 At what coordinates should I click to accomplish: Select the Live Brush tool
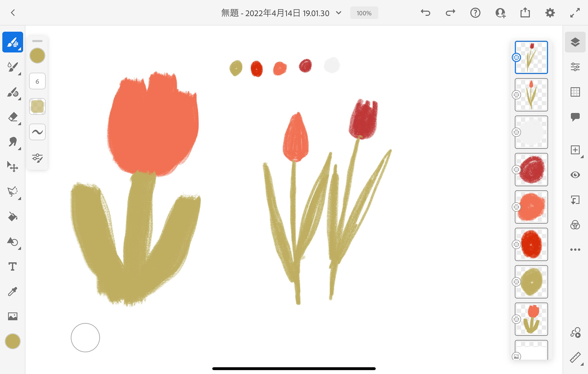(x=13, y=67)
